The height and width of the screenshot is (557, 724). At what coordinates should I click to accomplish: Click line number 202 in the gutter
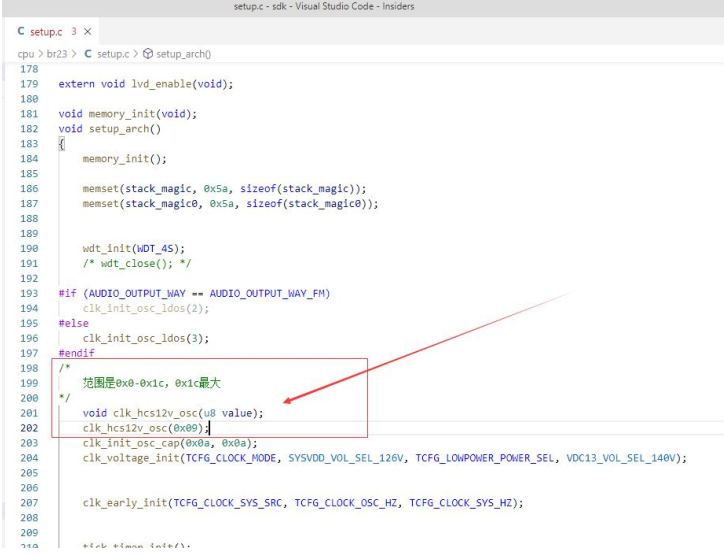pyautogui.click(x=29, y=428)
